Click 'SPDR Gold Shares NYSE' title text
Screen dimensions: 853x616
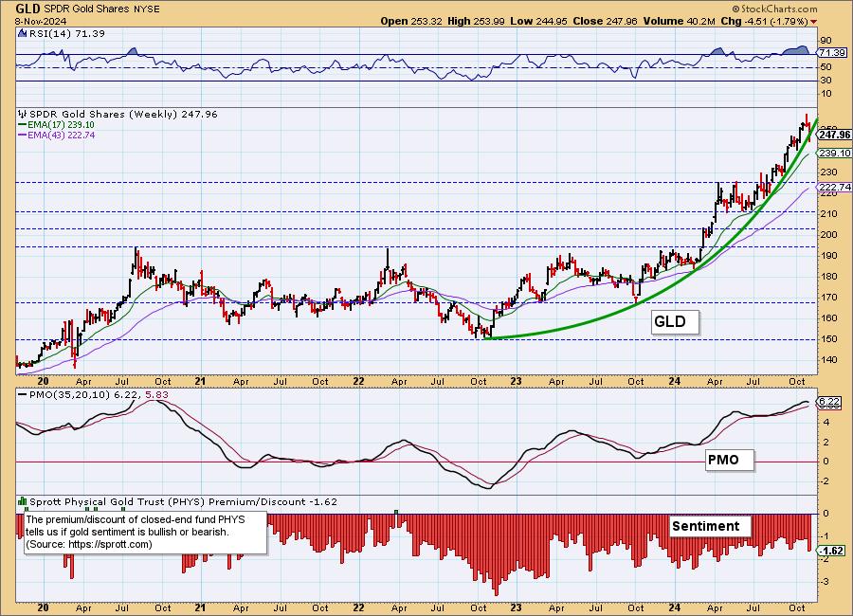[102, 9]
